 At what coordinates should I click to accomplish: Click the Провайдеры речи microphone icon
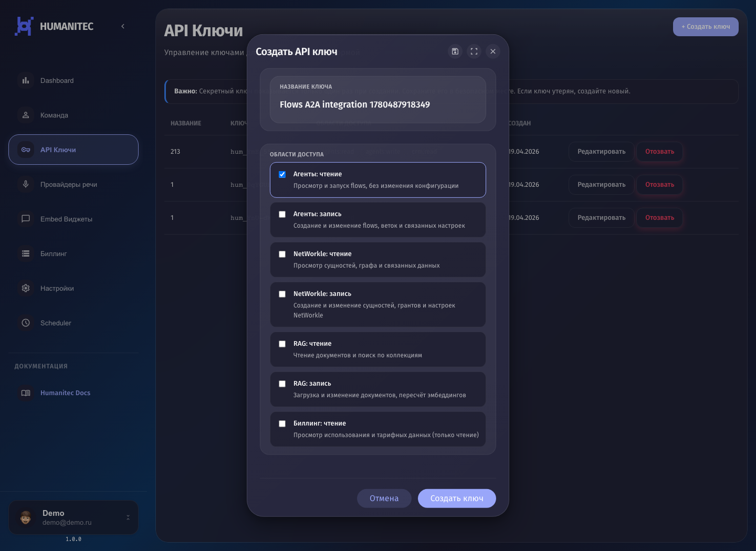[26, 184]
